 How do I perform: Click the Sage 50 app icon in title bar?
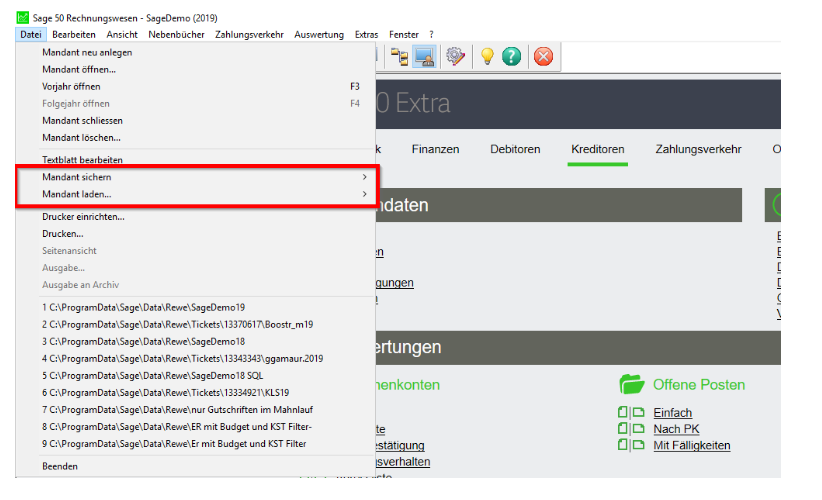click(x=23, y=18)
